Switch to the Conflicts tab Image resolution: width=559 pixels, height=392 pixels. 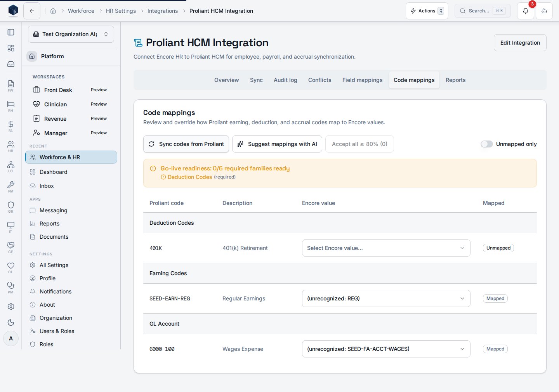pos(319,80)
